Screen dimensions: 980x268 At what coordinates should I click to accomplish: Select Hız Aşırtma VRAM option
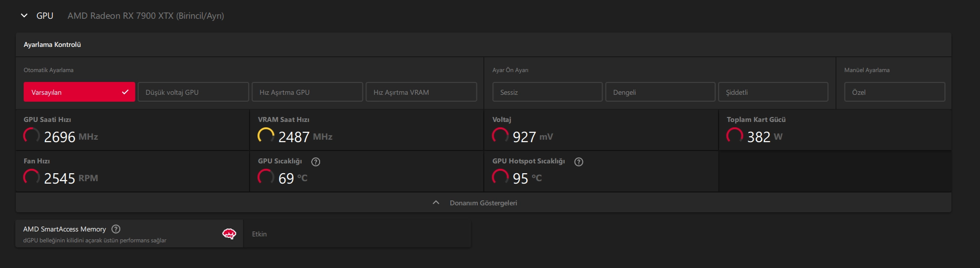pyautogui.click(x=421, y=92)
